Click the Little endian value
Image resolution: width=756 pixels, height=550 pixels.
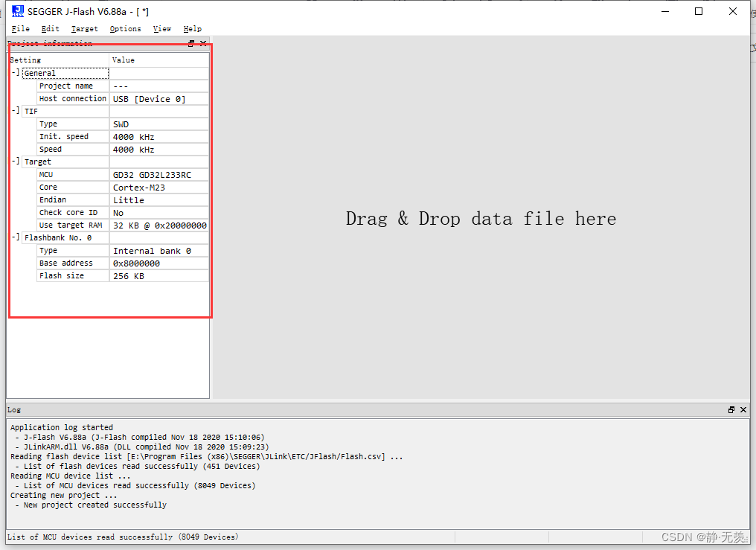coord(159,200)
